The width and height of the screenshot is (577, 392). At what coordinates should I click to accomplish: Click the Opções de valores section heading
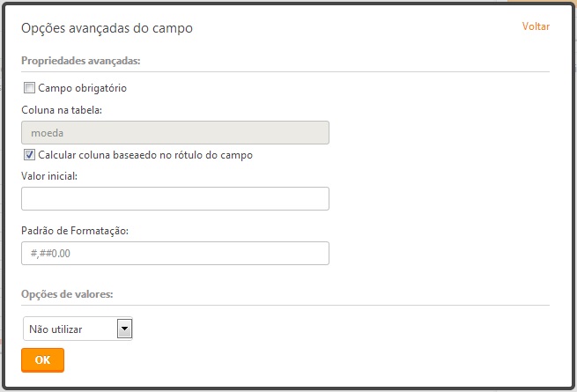pyautogui.click(x=67, y=294)
